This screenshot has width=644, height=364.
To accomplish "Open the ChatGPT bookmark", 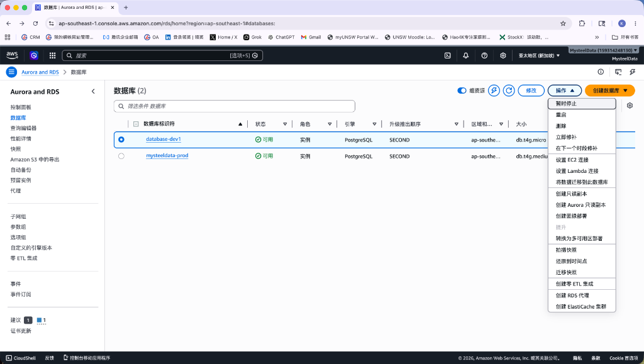I will coord(281,37).
